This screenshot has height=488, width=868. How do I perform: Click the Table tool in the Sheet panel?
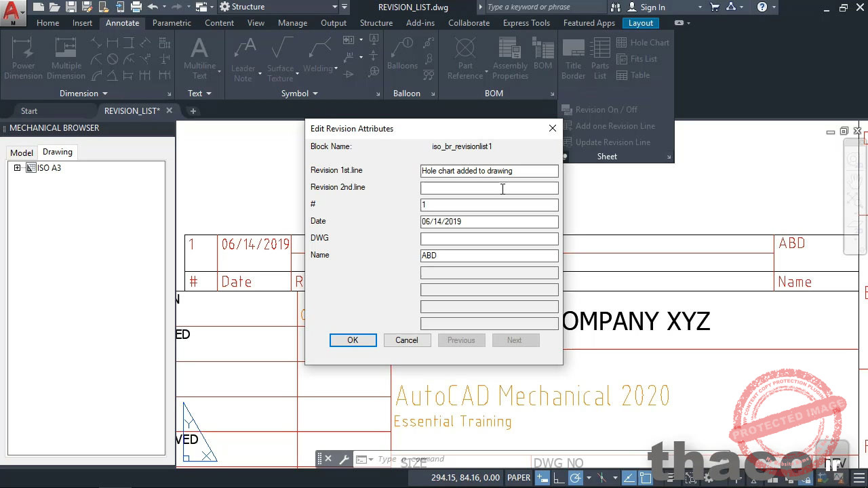[633, 75]
